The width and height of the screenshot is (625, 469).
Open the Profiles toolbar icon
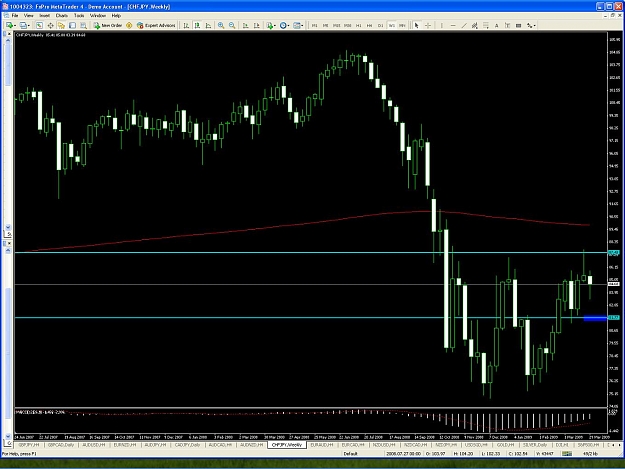tap(23, 26)
